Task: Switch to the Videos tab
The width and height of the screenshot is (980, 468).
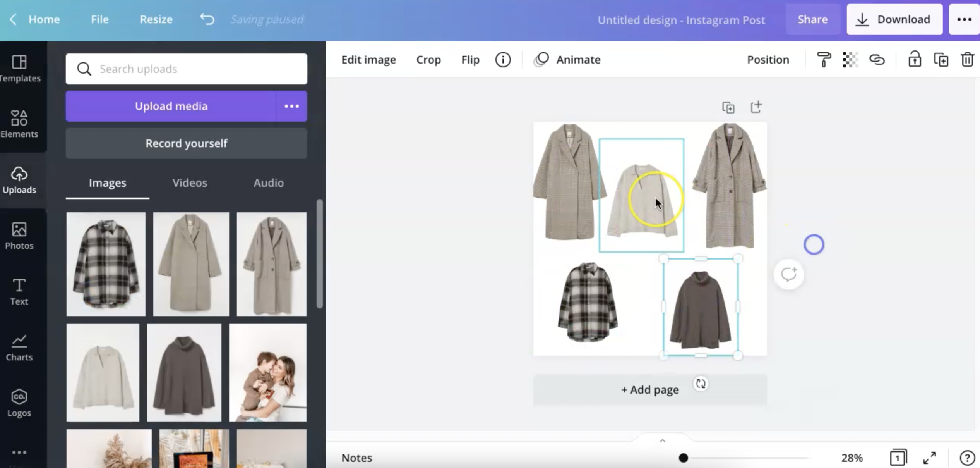Action: coord(190,182)
